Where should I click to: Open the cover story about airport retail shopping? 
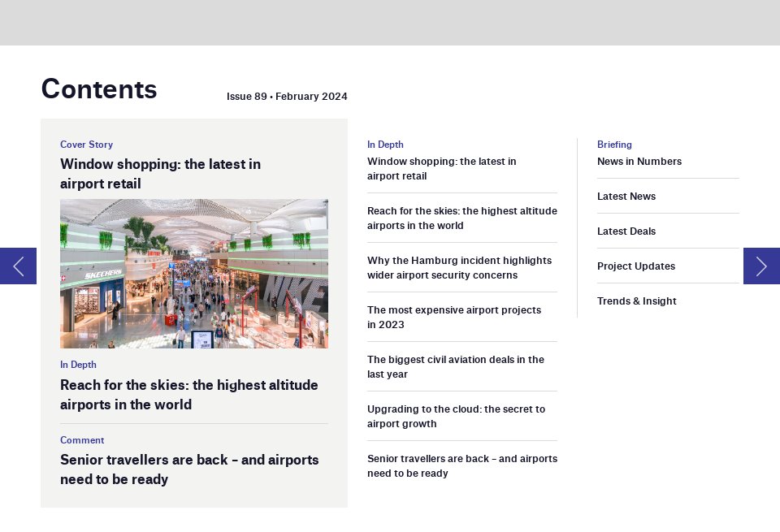(x=160, y=174)
